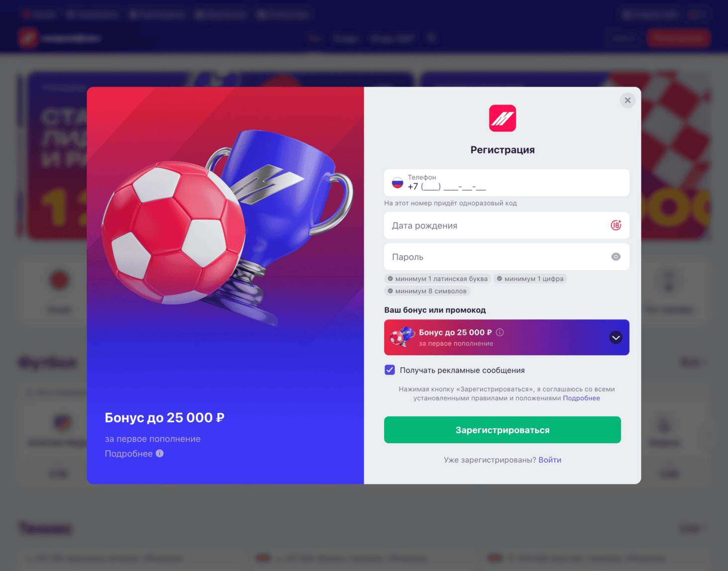Open Подробнее link about rules

pos(581,398)
